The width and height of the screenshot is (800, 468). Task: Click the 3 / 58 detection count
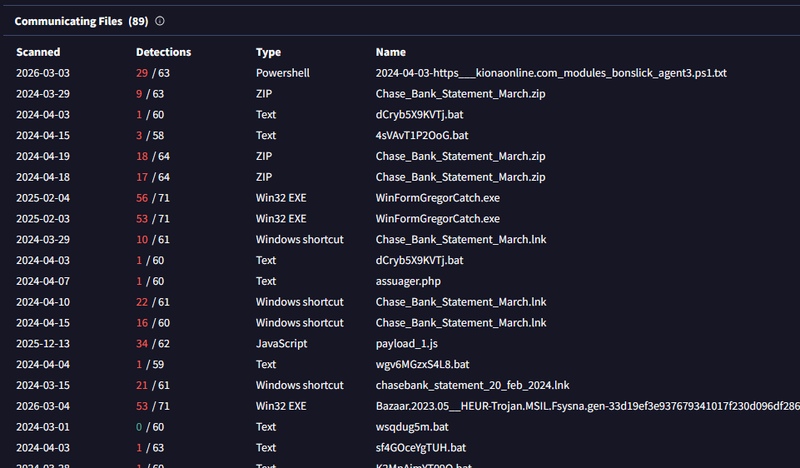150,135
